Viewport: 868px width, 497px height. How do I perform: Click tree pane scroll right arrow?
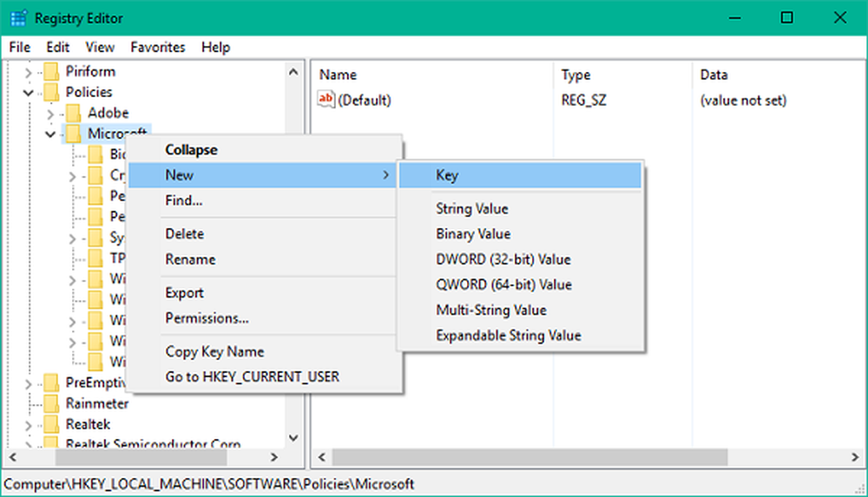coord(274,457)
